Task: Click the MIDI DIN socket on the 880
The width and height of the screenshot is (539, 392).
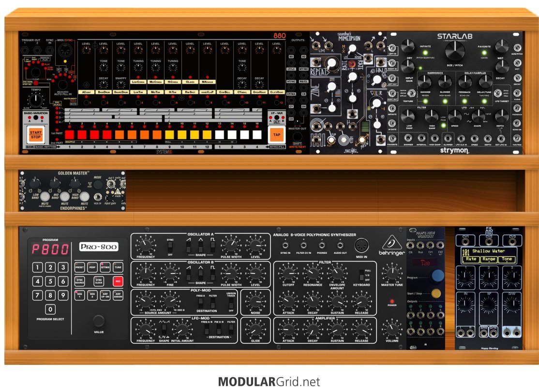Action: 65,51
